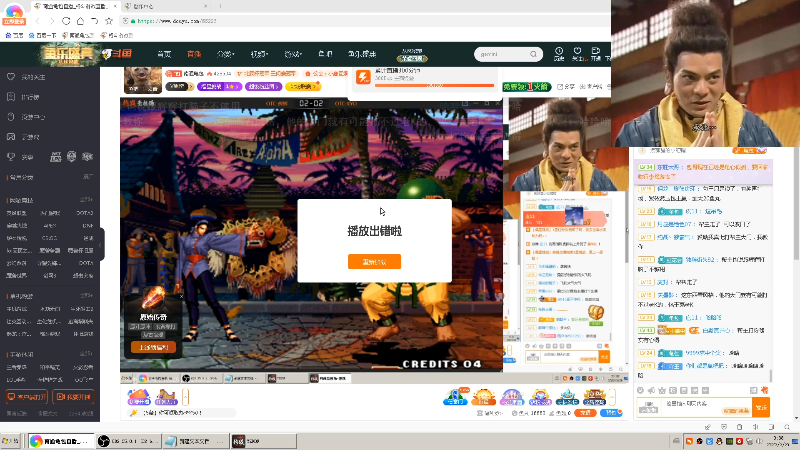
Task: Click the streamer avatar thumbnail
Action: click(x=143, y=80)
